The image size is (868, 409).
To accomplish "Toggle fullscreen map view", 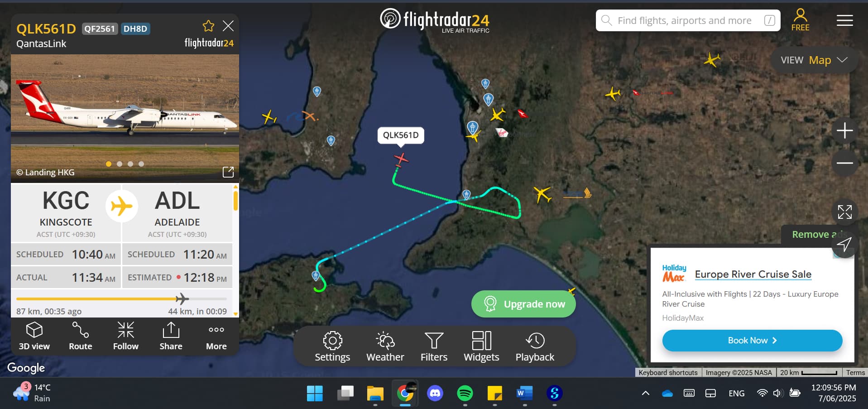I will click(x=844, y=212).
